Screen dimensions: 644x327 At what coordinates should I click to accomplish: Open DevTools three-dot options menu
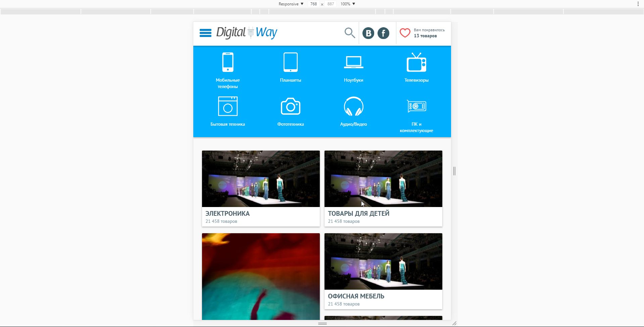click(x=638, y=4)
